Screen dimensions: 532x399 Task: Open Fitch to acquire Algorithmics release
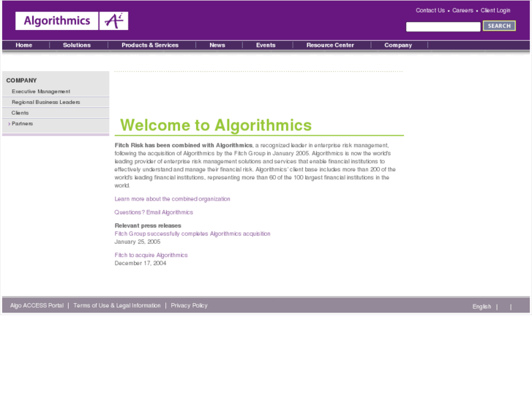(151, 255)
